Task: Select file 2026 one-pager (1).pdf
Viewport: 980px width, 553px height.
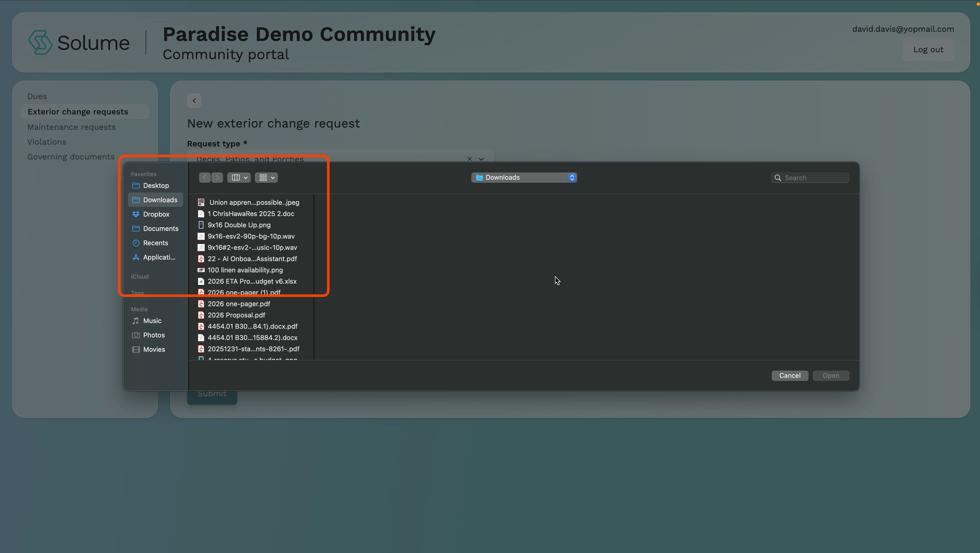Action: 252,292
